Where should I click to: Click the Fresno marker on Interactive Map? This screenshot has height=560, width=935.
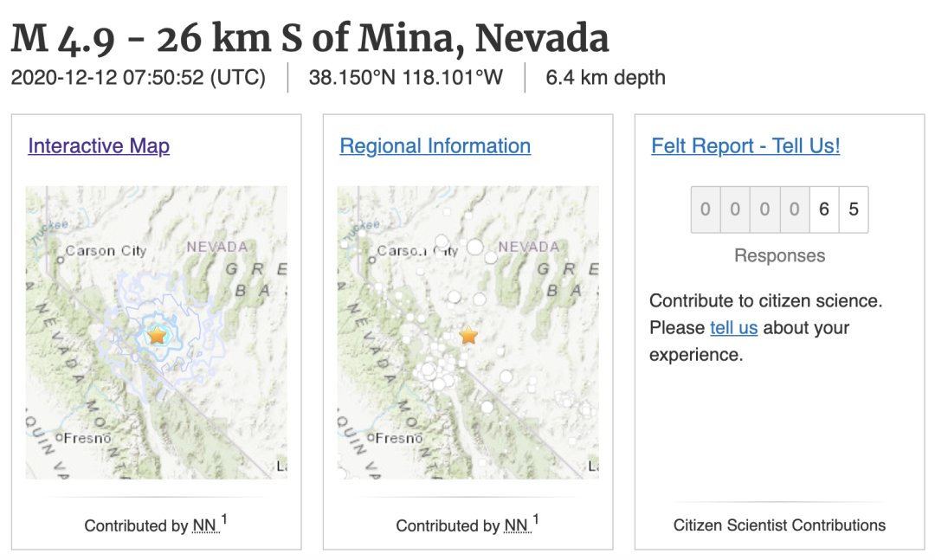coord(60,438)
